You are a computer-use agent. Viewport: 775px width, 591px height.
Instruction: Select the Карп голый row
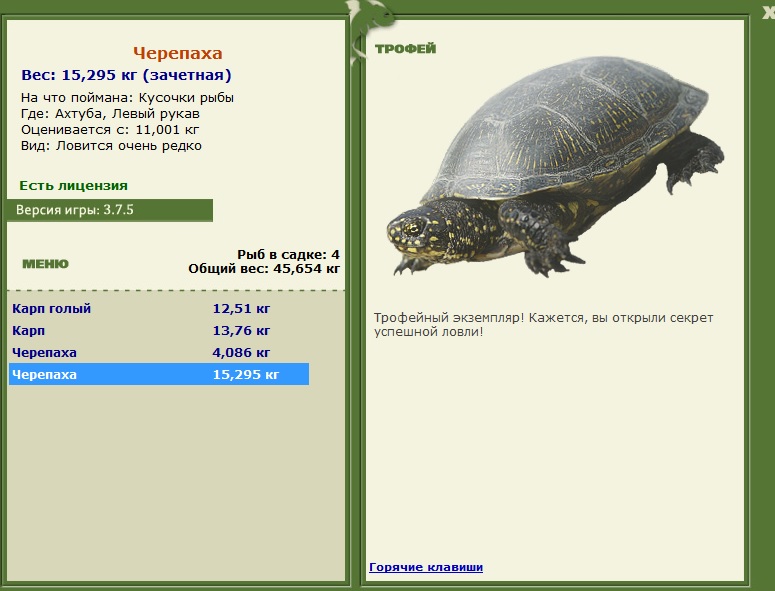(x=159, y=309)
